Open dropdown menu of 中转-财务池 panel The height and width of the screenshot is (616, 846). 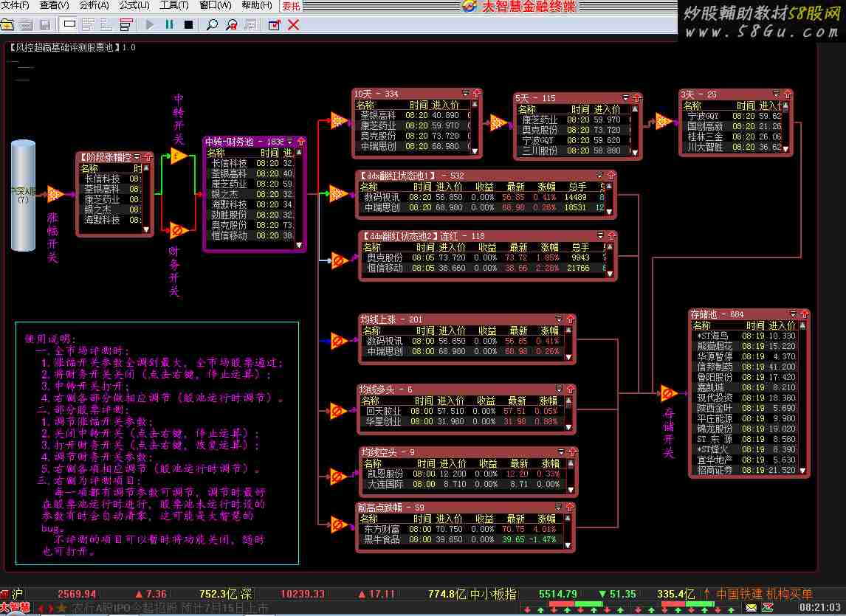tap(289, 142)
